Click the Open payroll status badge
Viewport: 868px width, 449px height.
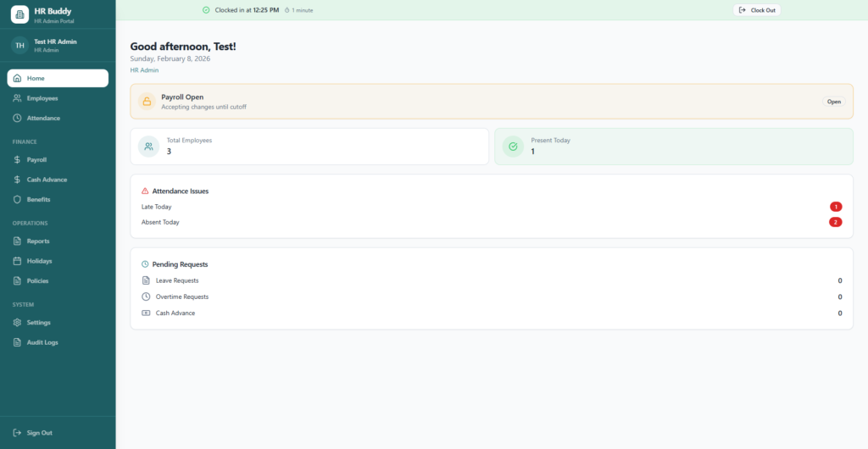coord(834,102)
